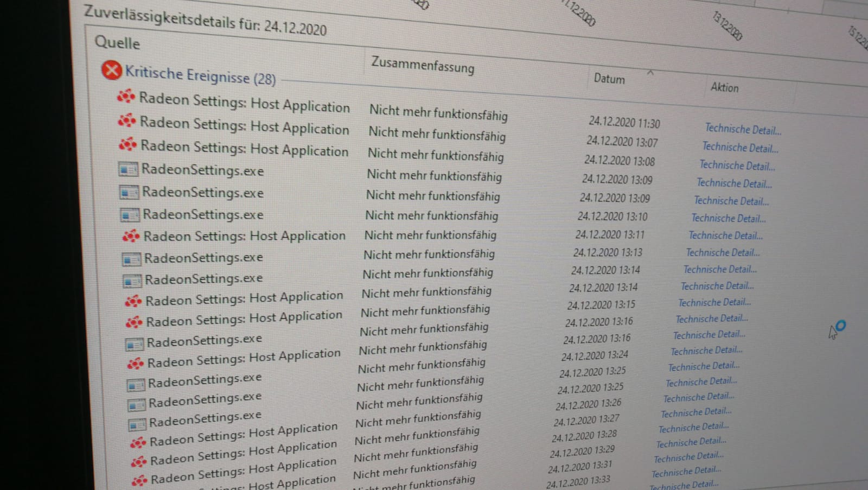Open Technische Details for the 11:30 event

coord(743,129)
